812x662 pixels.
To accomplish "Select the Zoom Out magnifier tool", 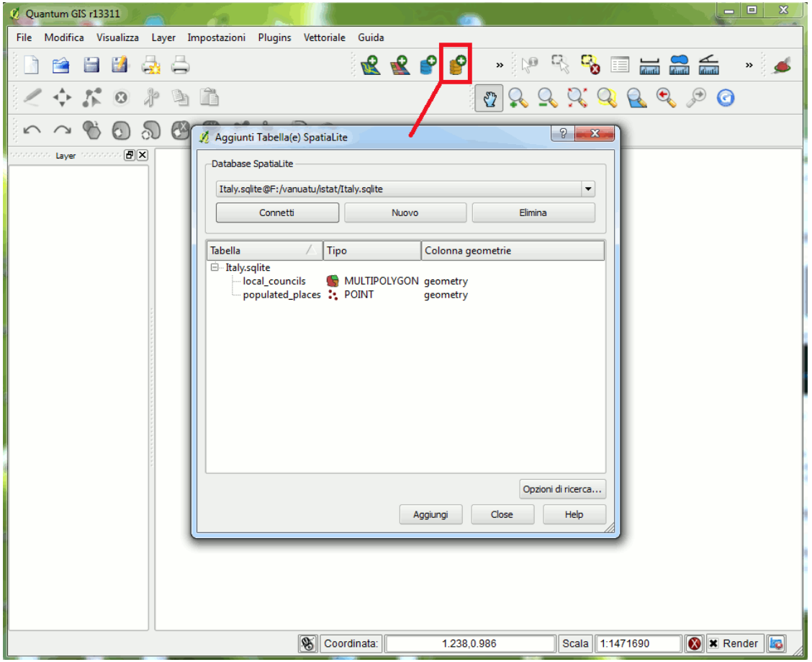I will 547,98.
